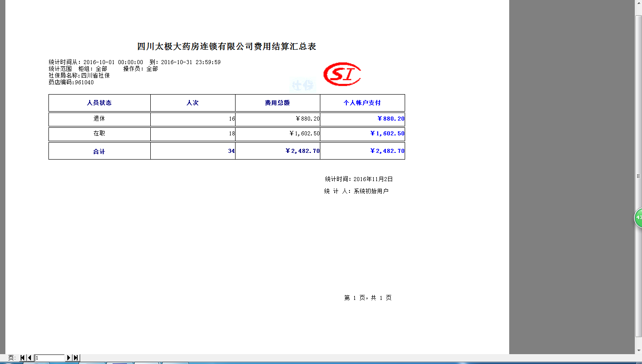Go to next page arrow

(69, 358)
